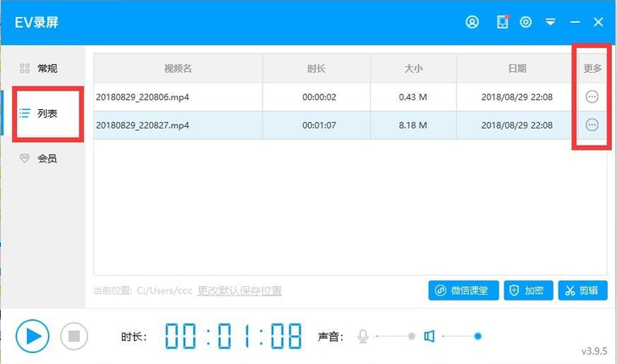Expand the title bar dropdown menu arrow

tap(550, 22)
